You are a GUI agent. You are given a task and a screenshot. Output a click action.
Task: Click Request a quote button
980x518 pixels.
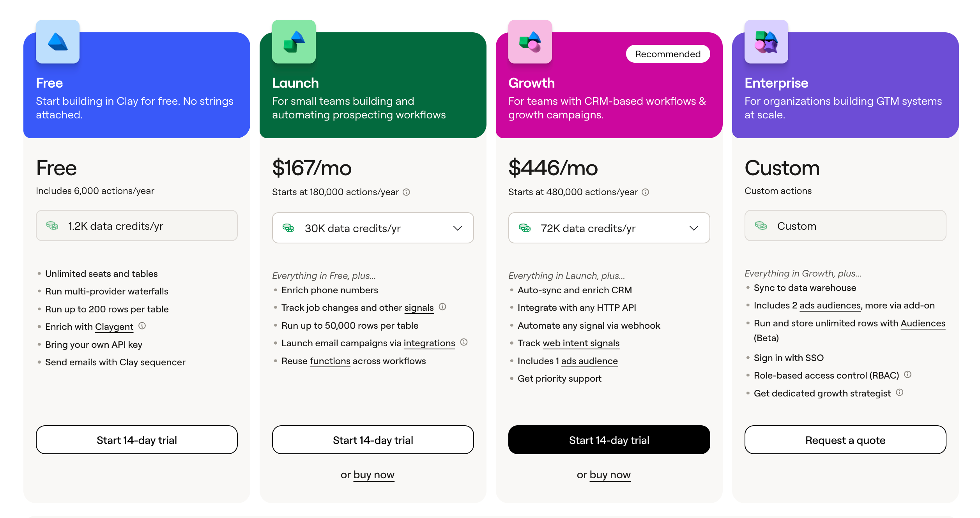(846, 440)
